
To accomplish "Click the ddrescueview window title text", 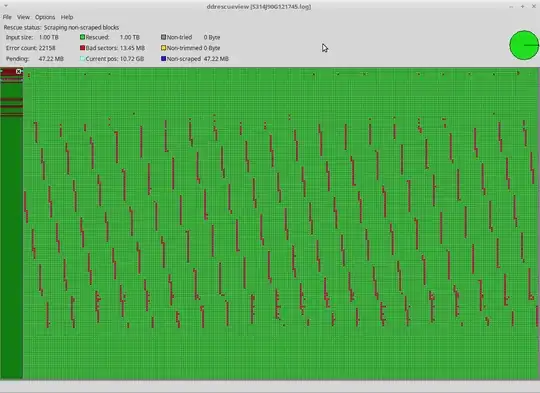I will click(x=259, y=7).
